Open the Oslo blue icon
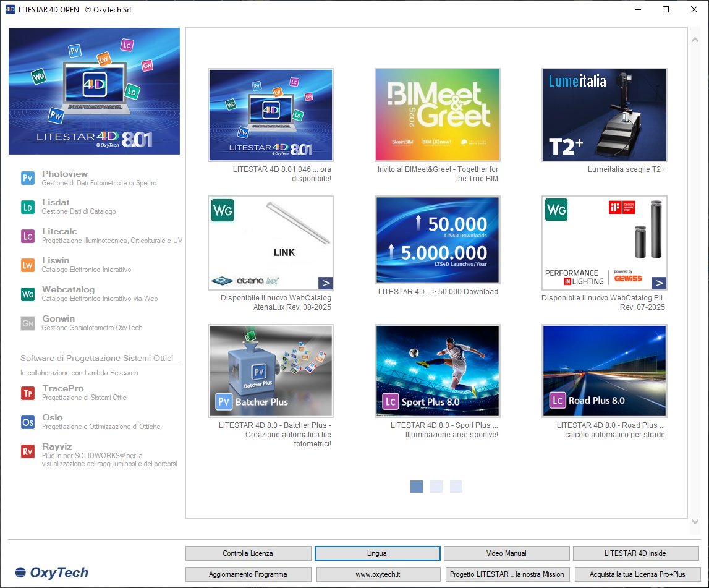 pyautogui.click(x=28, y=422)
